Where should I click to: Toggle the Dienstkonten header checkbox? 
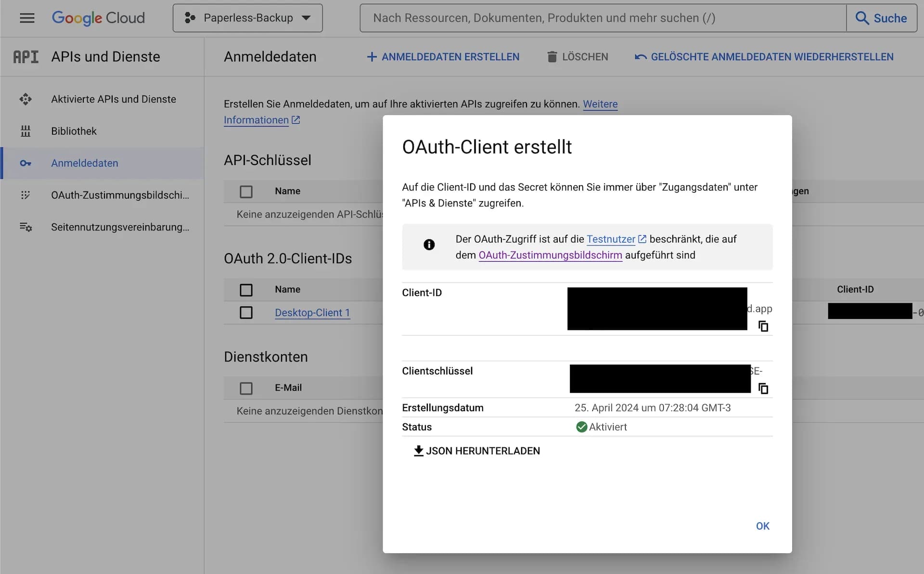(246, 388)
